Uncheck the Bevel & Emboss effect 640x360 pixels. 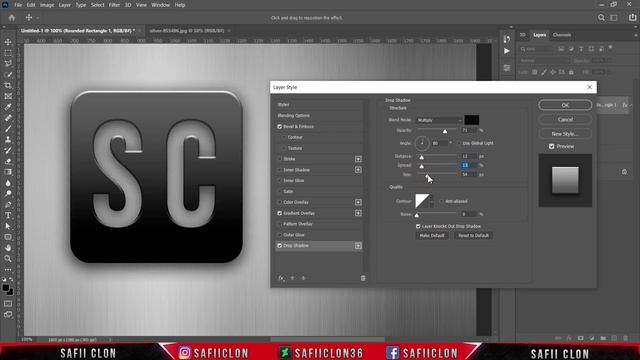pyautogui.click(x=280, y=127)
